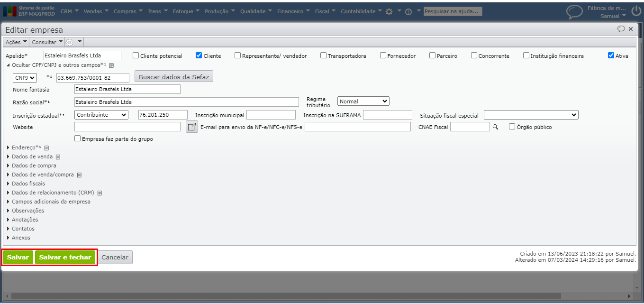The width and height of the screenshot is (644, 304).
Task: Click the dialog comment bubble icon
Action: tap(621, 29)
